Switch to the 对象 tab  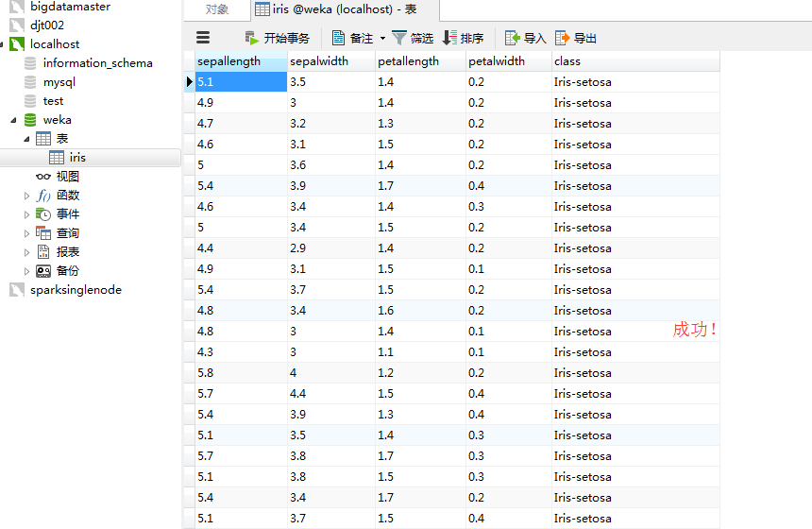(217, 9)
